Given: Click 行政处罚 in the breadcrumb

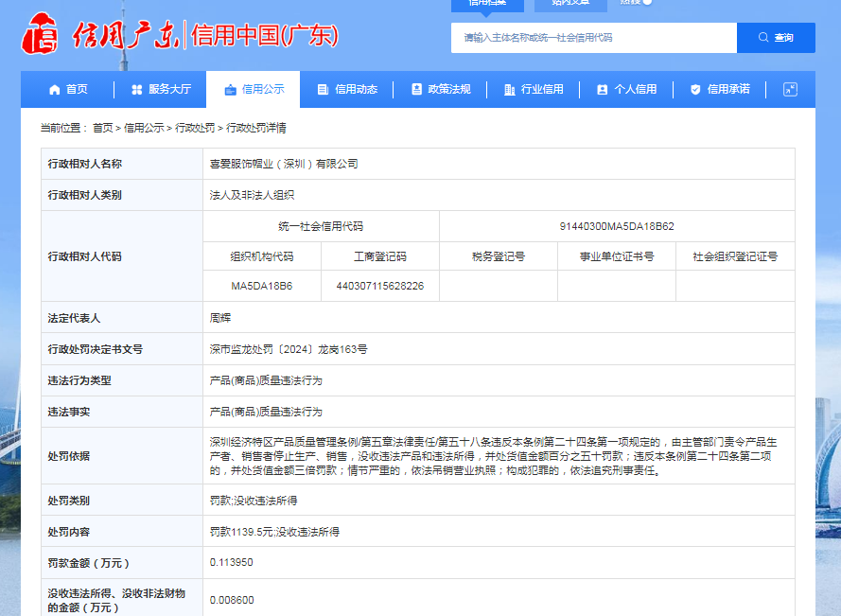Looking at the screenshot, I should coord(195,128).
